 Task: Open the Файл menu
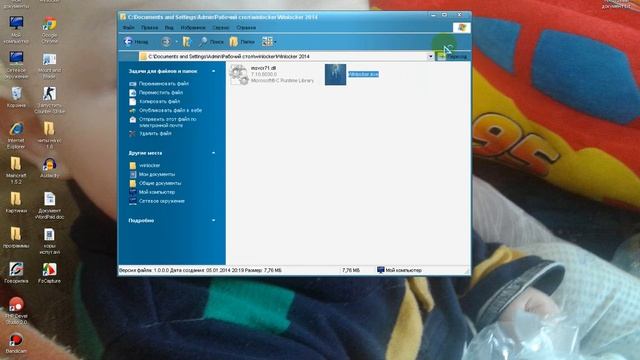(x=128, y=28)
